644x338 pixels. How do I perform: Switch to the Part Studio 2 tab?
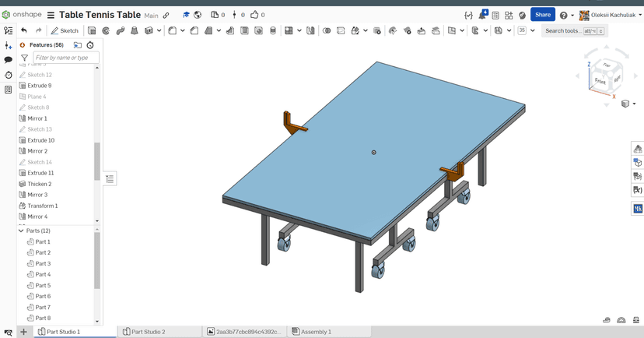click(148, 332)
